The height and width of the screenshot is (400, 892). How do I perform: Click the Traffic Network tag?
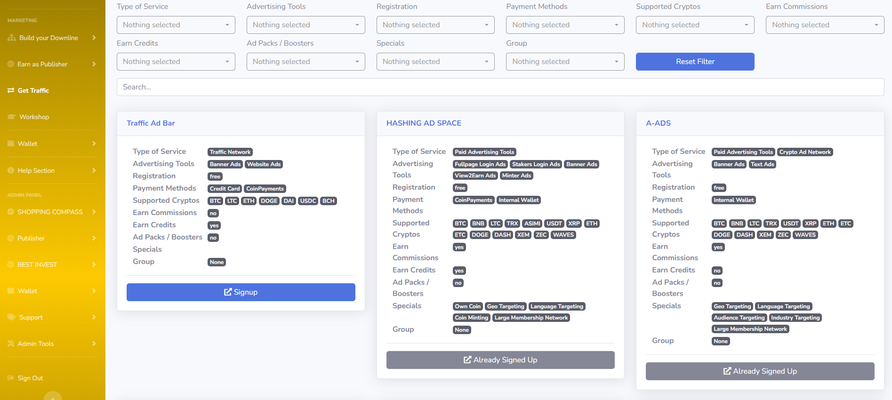(230, 152)
